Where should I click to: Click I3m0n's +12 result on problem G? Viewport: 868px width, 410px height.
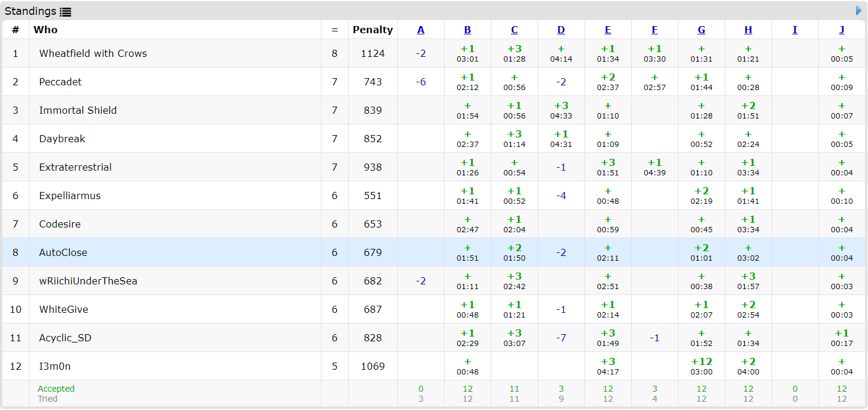click(x=702, y=361)
